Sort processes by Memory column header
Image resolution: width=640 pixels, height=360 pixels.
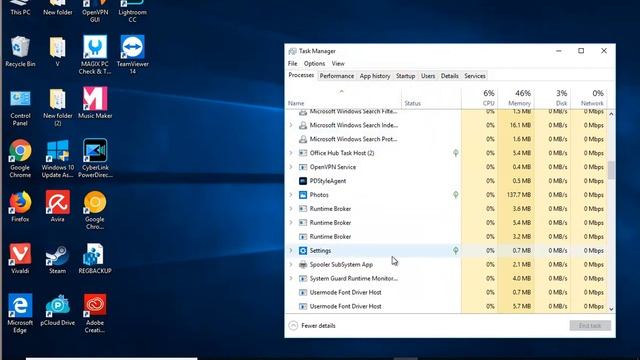[516, 98]
